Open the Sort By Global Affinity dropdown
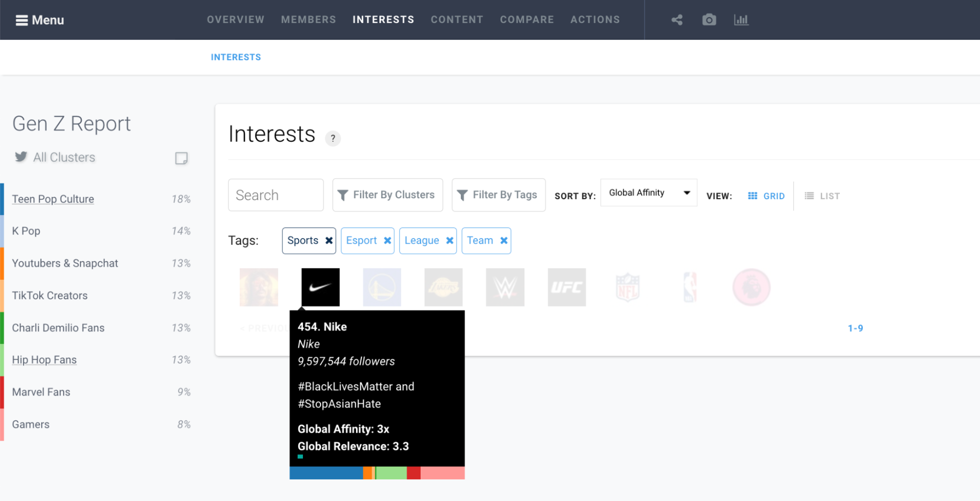The width and height of the screenshot is (980, 501). (649, 193)
